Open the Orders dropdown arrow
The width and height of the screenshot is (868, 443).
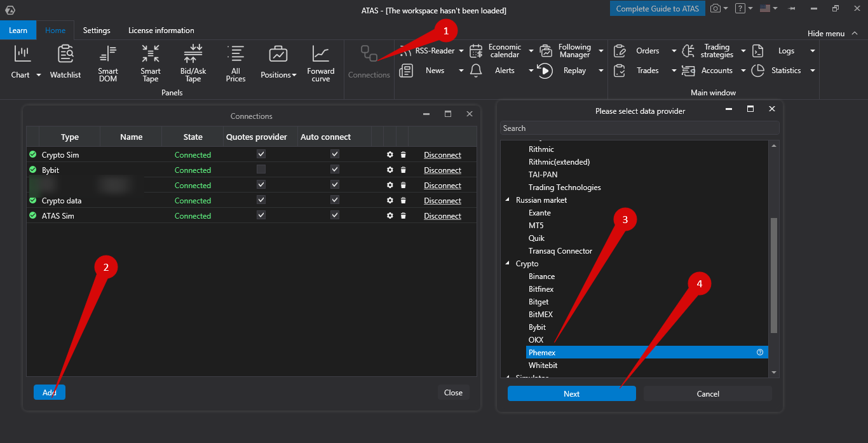click(x=674, y=51)
